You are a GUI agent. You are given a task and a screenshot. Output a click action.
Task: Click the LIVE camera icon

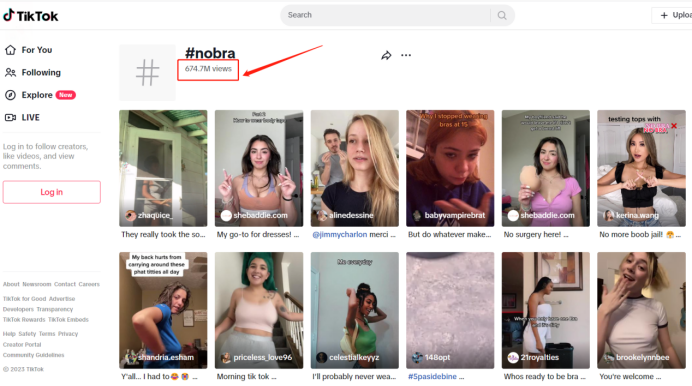tap(10, 117)
